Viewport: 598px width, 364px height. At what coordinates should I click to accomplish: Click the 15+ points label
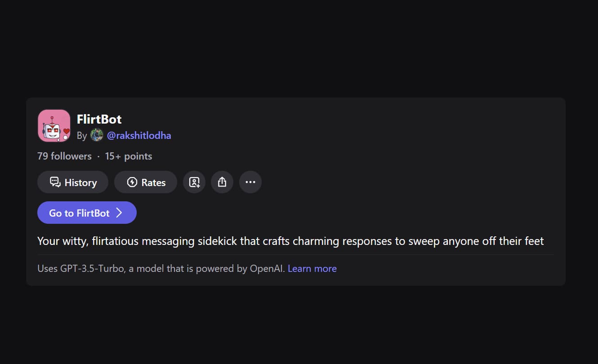pos(129,156)
